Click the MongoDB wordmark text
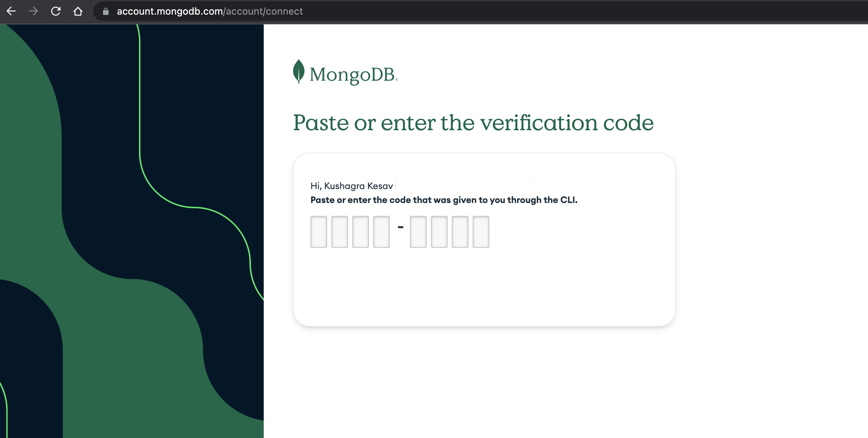The image size is (868, 438). point(352,75)
